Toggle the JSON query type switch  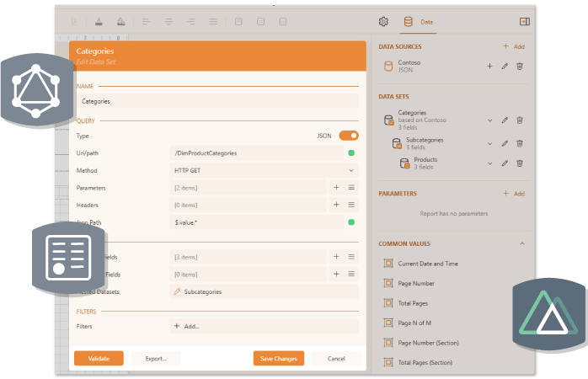(349, 136)
